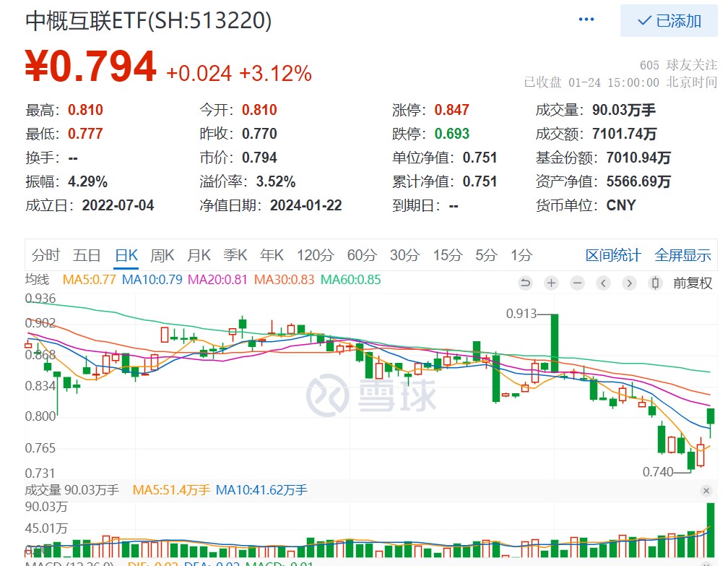Switch to the 15分 interval tab
Screen dimensions: 728x566
[448, 255]
